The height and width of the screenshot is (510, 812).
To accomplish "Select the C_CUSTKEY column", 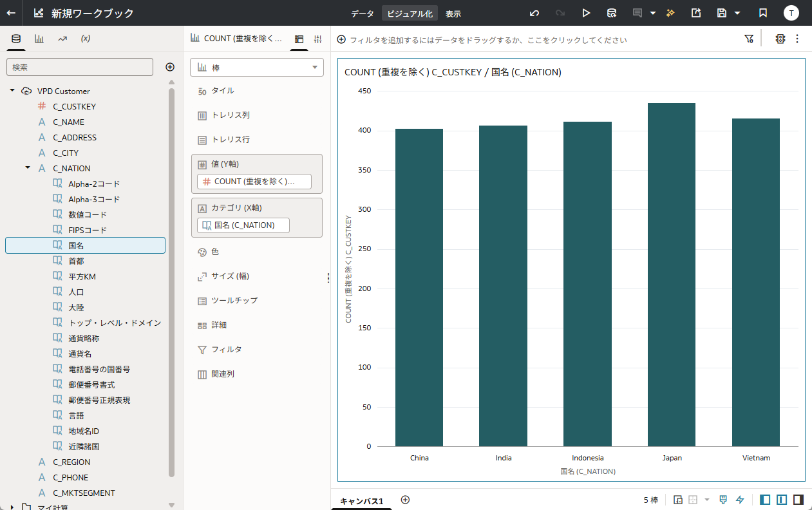I will [74, 106].
